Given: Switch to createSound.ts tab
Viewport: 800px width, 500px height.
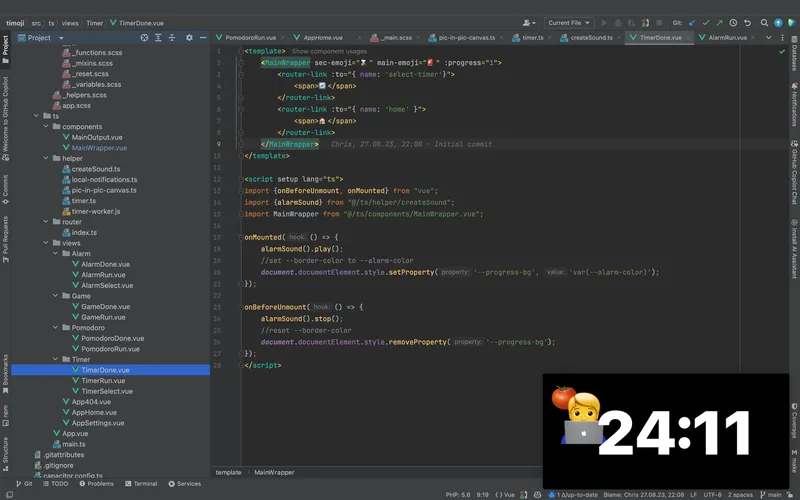Looking at the screenshot, I should click(x=591, y=38).
